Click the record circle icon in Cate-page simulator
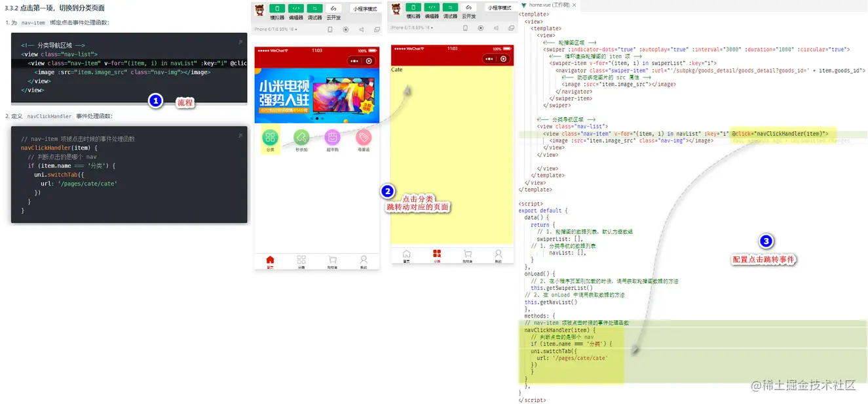 pyautogui.click(x=481, y=30)
